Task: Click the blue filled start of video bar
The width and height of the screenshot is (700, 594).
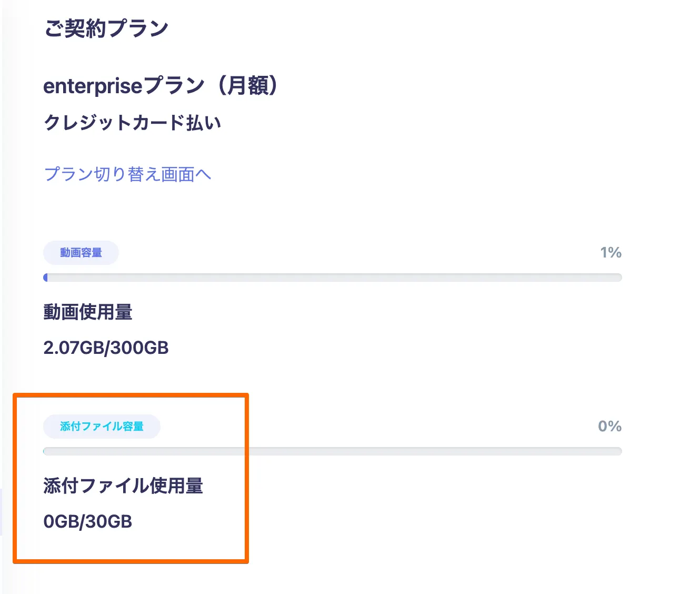Action: [x=46, y=278]
